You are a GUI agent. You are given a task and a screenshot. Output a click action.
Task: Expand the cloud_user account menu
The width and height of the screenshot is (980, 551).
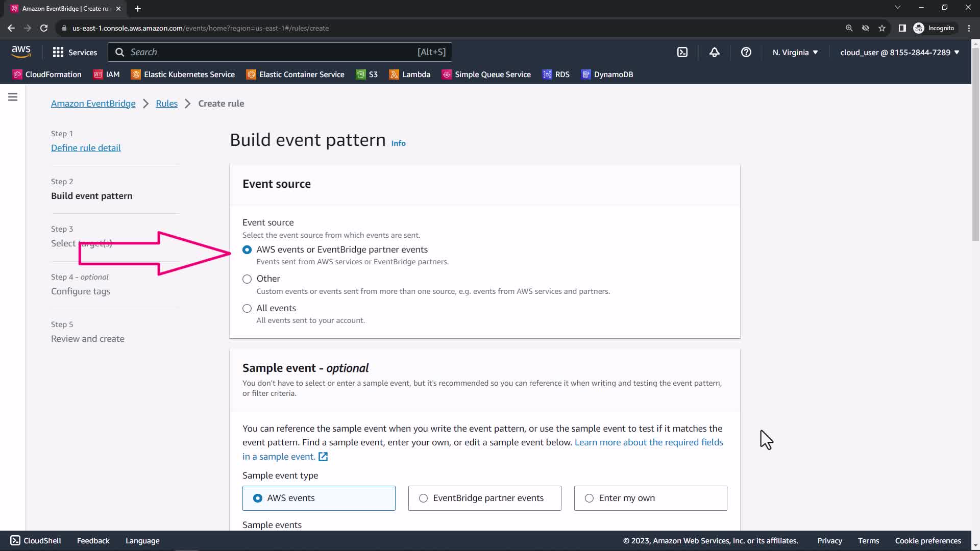pos(899,52)
